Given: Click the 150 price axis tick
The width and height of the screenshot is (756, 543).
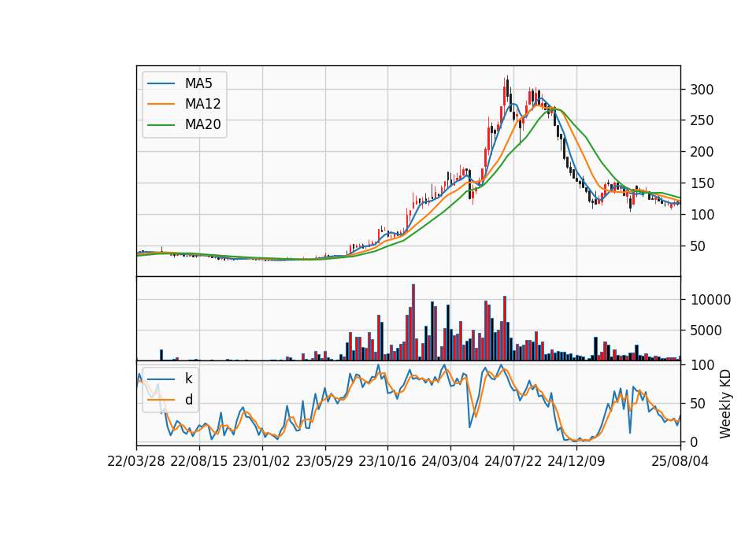Looking at the screenshot, I should [x=702, y=183].
